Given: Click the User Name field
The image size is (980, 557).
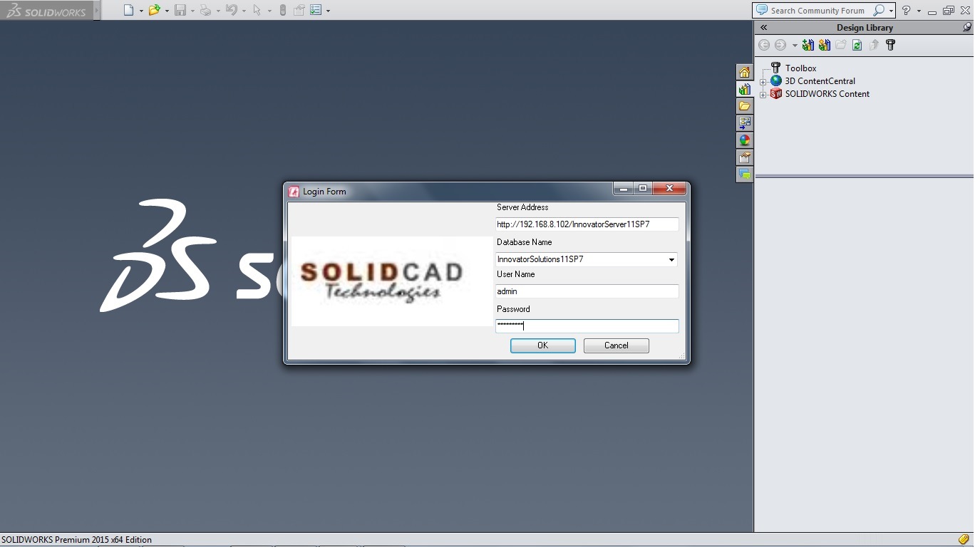Looking at the screenshot, I should 587,291.
